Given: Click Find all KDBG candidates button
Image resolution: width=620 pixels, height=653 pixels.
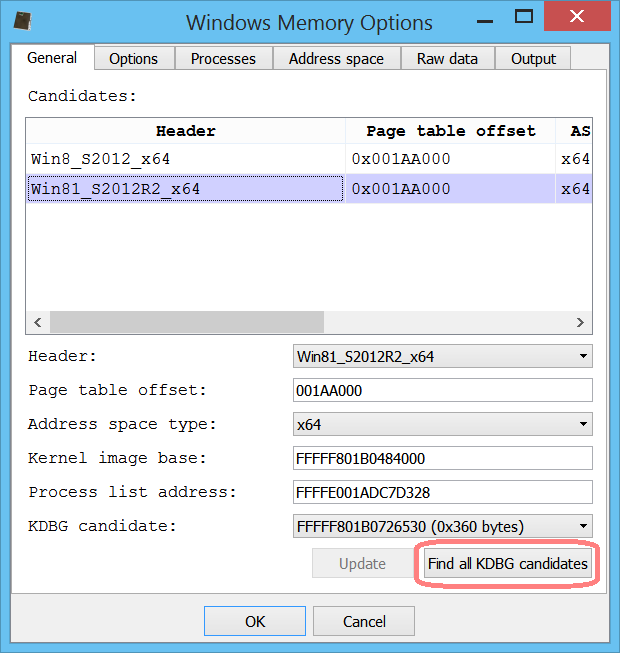Looking at the screenshot, I should 508,563.
